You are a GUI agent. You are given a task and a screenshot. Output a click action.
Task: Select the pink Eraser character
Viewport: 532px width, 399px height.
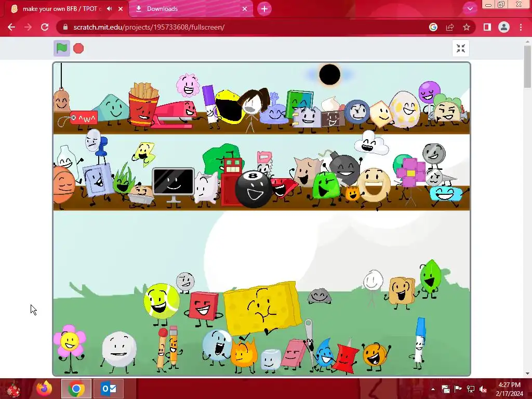pyautogui.click(x=293, y=353)
